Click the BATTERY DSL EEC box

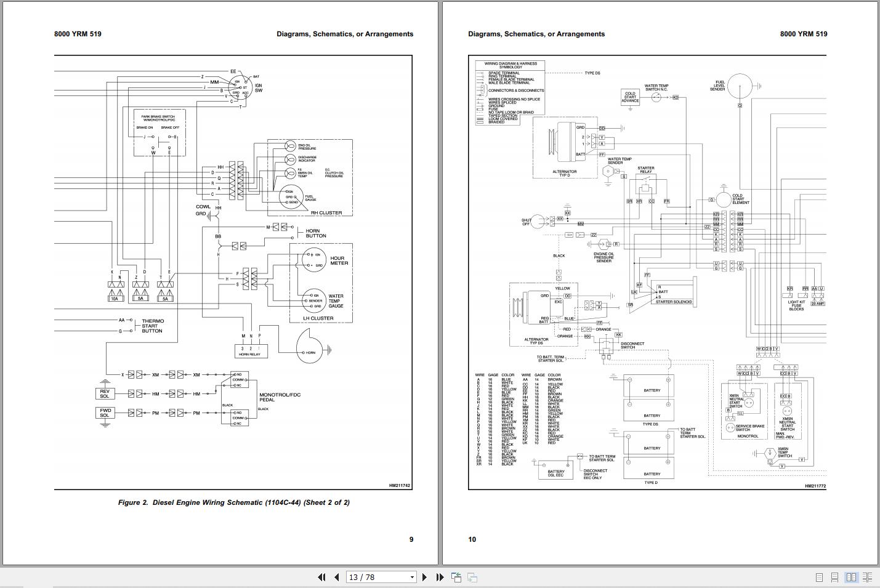tap(556, 470)
